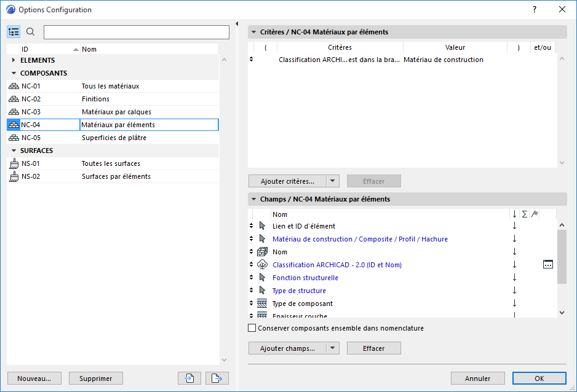Image resolution: width=577 pixels, height=392 pixels.
Task: Click the import scheme icon button
Action: pyautogui.click(x=189, y=378)
